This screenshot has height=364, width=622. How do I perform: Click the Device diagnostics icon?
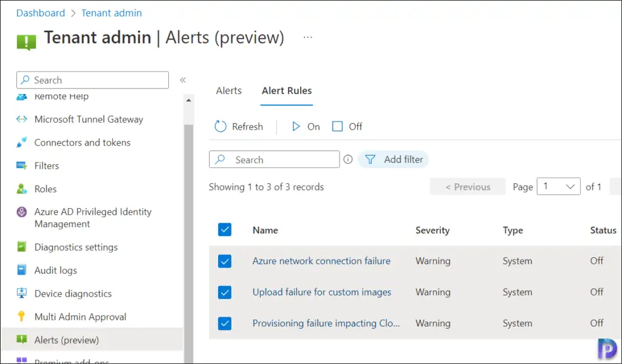coord(21,294)
